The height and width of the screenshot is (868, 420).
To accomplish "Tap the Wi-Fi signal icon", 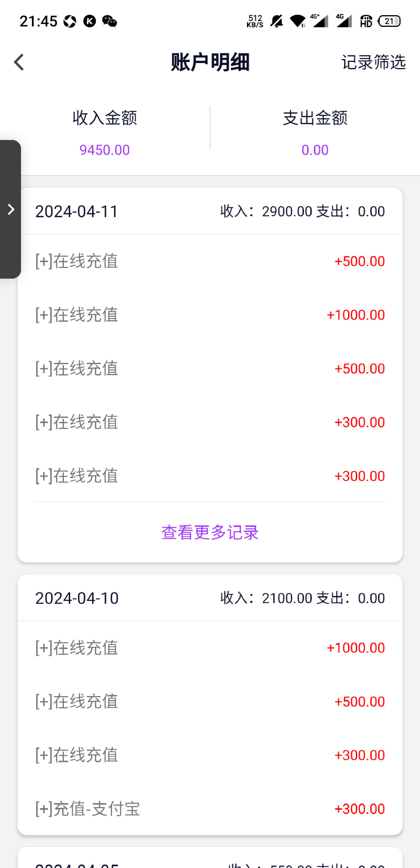I will pyautogui.click(x=298, y=21).
